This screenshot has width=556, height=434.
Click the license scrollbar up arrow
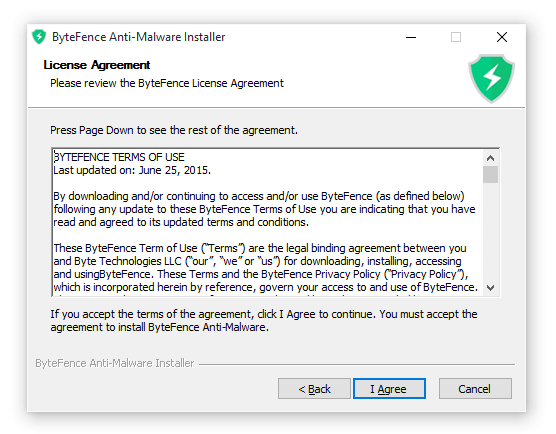(490, 158)
